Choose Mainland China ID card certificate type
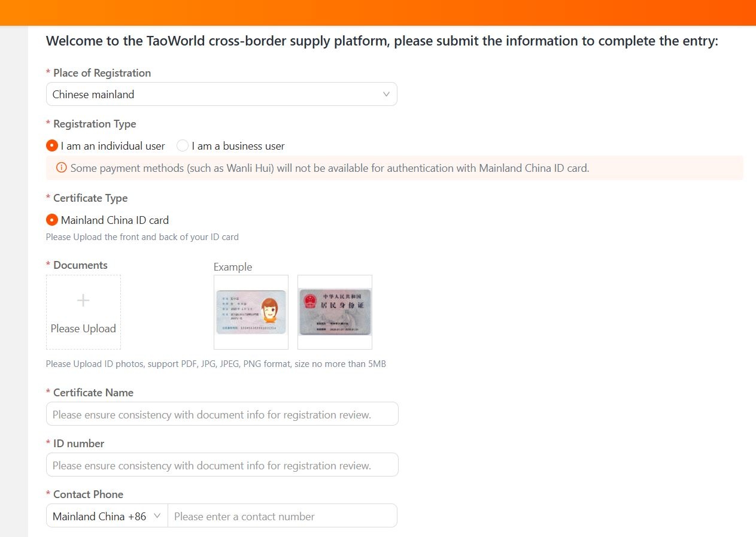Viewport: 756px width, 537px height. click(x=52, y=220)
